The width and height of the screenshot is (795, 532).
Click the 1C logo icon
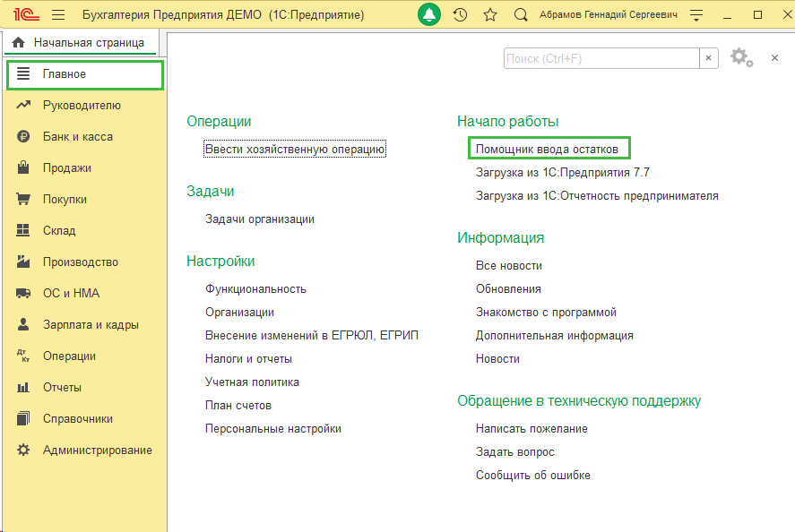[26, 14]
